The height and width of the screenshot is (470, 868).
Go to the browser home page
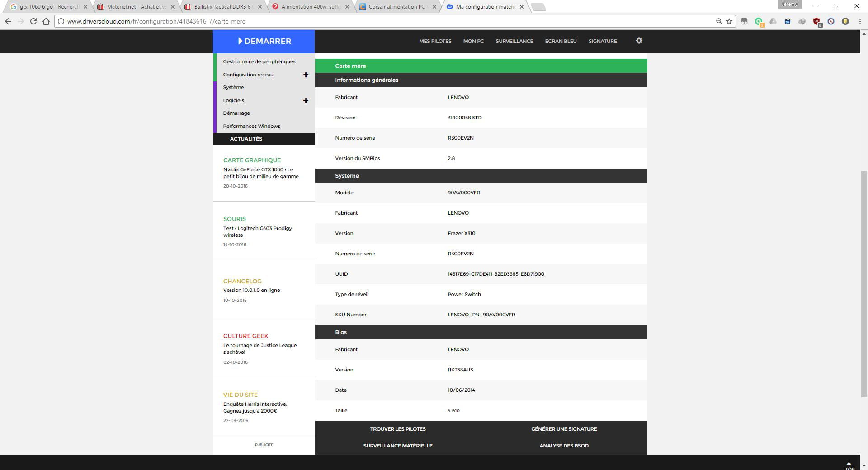point(46,21)
